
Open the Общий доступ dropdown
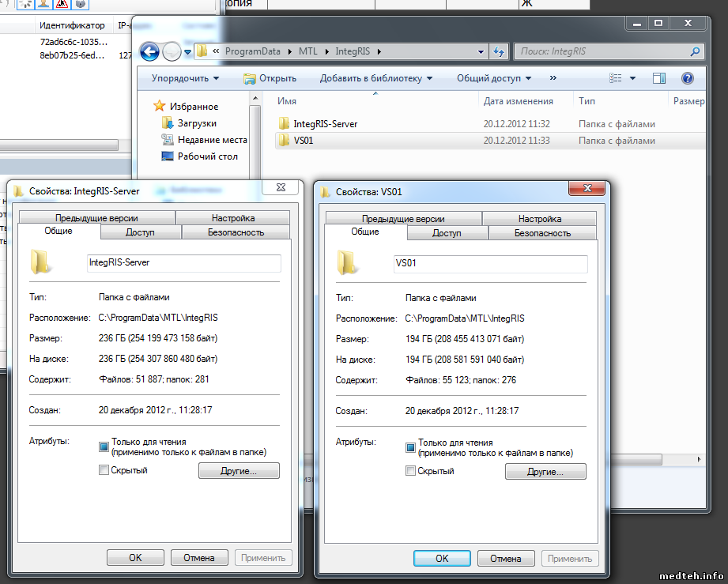[x=493, y=78]
